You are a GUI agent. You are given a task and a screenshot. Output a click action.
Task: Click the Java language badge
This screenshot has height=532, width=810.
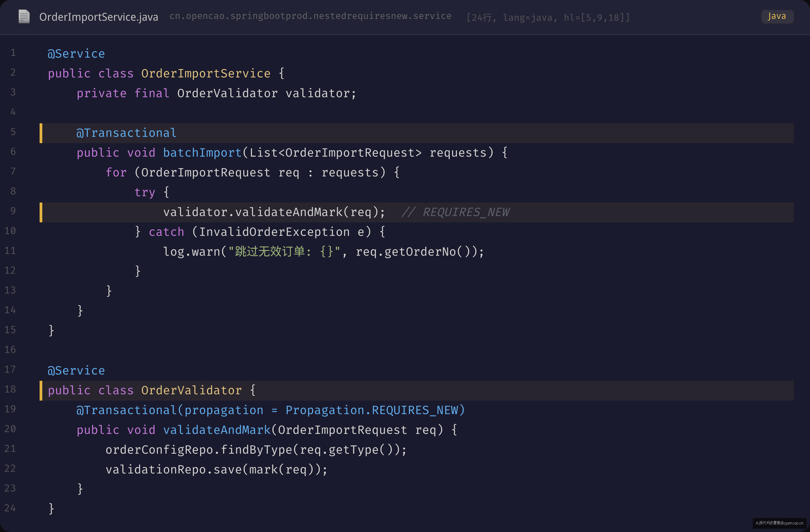pos(777,16)
